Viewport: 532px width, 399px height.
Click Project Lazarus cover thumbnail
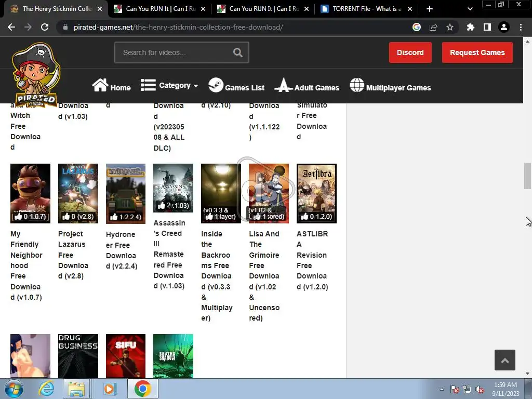tap(78, 193)
